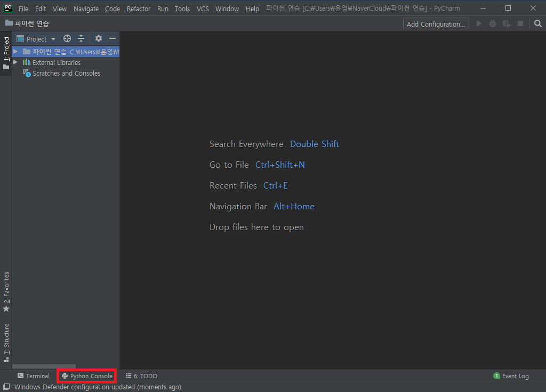Minimize the PyCharm window
546x392 pixels.
pyautogui.click(x=483, y=8)
